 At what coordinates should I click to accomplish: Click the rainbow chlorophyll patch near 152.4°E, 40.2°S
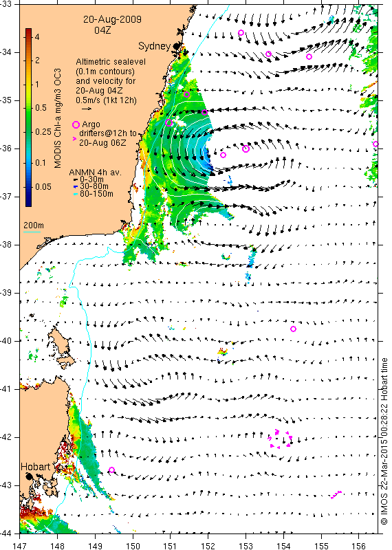coord(223,351)
